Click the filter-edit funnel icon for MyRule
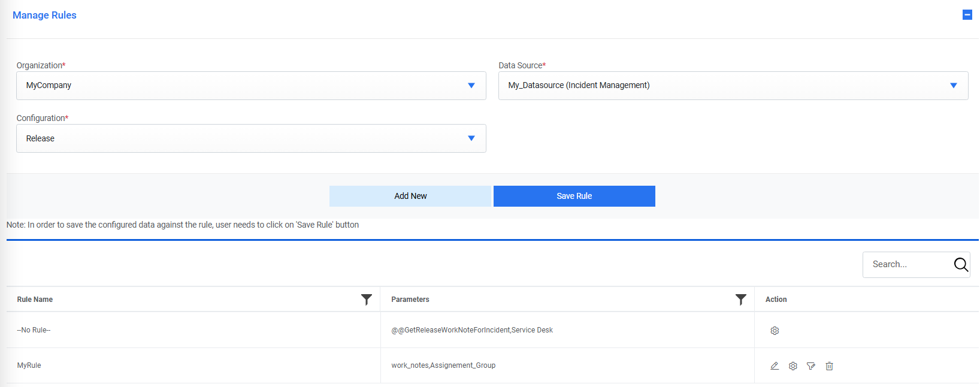 click(x=811, y=366)
